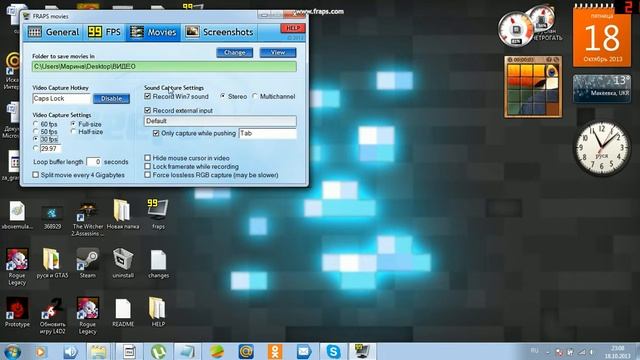Open the русск и GTA5 folder
The width and height of the screenshot is (640, 360).
click(x=52, y=263)
